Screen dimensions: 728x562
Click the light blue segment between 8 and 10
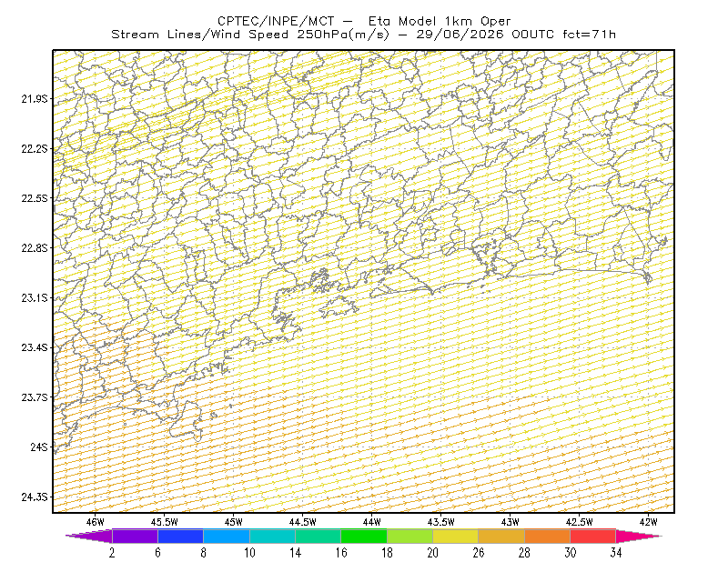coord(227,536)
